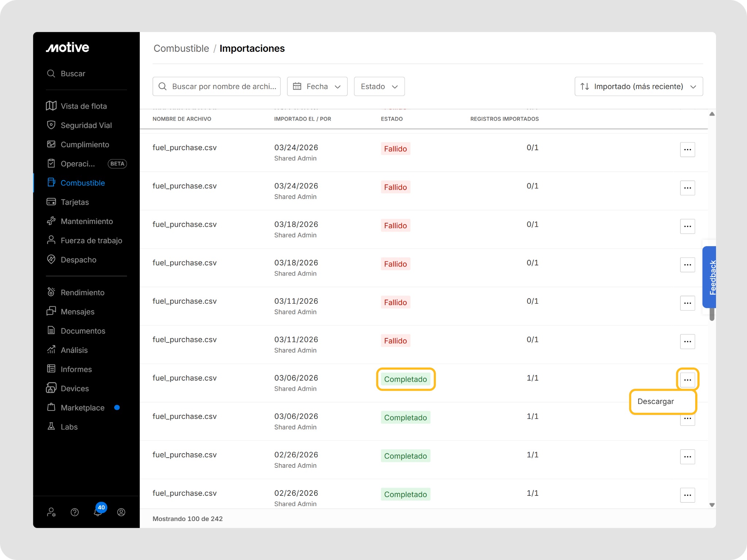Click 0/1 count in upper 03/18/2026 row

(533, 224)
